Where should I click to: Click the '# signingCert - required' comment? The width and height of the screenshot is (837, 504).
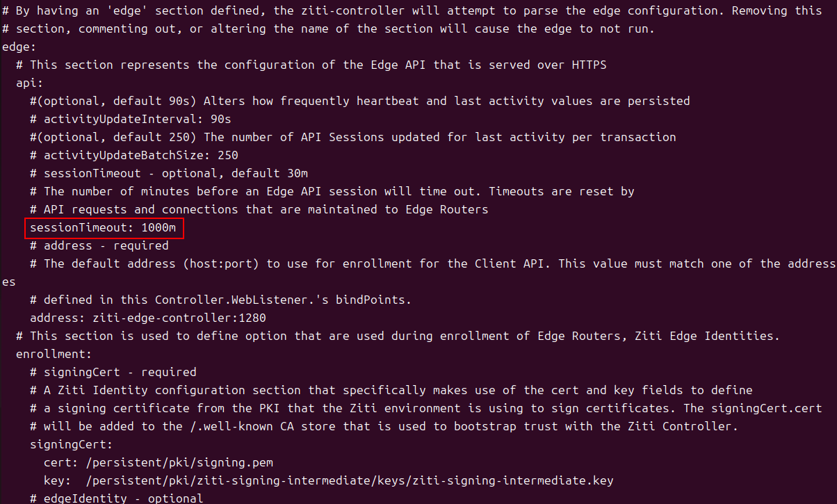pyautogui.click(x=113, y=372)
